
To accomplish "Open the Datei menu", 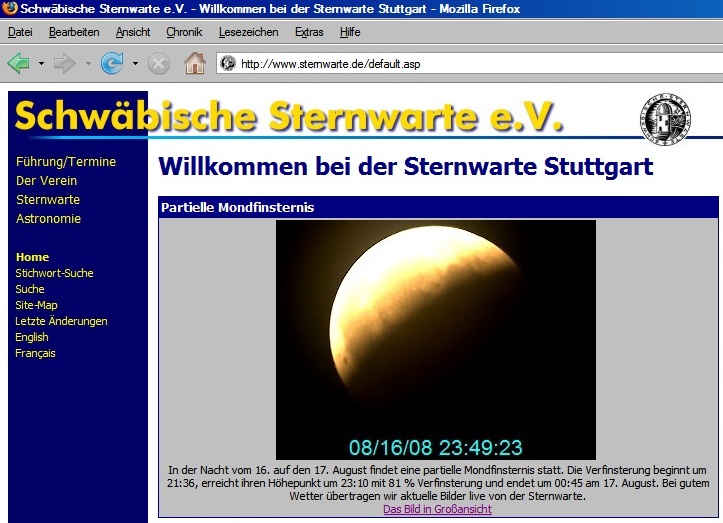I will (20, 32).
